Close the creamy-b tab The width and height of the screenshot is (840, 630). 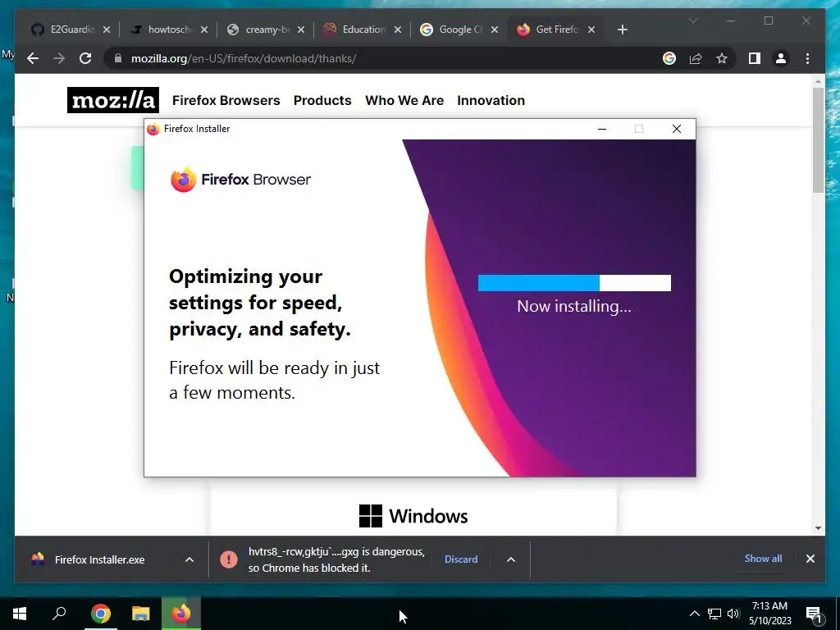301,30
